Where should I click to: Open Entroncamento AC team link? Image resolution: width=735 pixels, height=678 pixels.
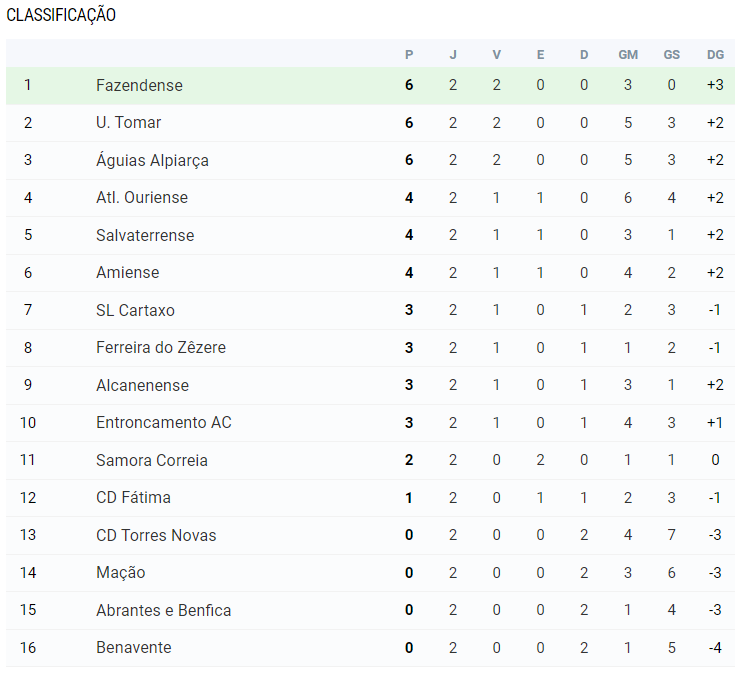[x=164, y=422]
